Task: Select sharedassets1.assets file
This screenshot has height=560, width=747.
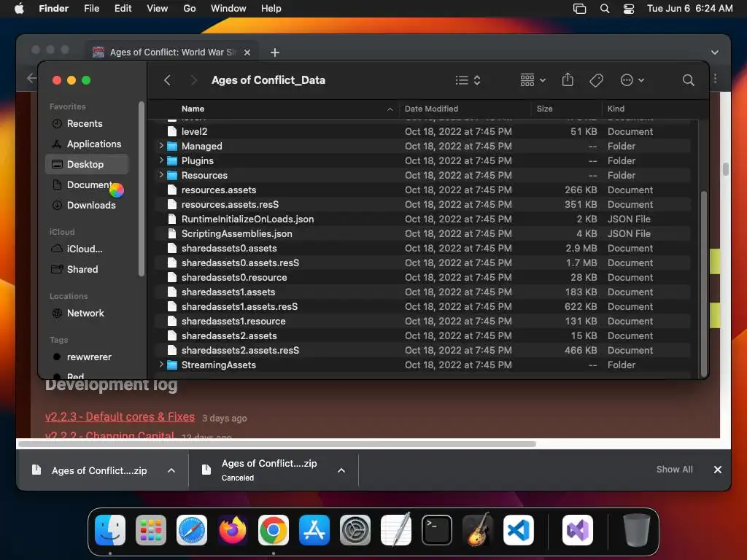Action: [424, 292]
